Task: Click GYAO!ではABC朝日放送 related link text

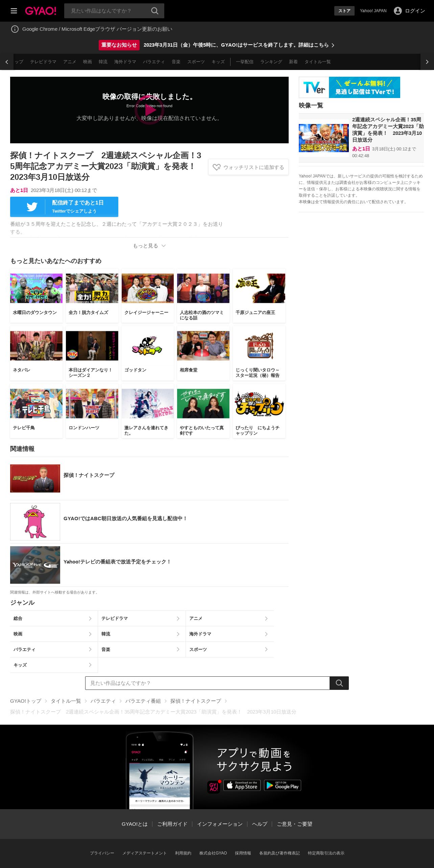Action: pyautogui.click(x=125, y=518)
